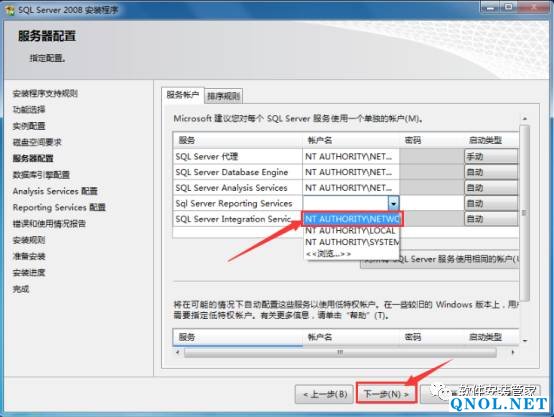
Task: Click the < 上一步(B) button
Action: click(x=324, y=394)
